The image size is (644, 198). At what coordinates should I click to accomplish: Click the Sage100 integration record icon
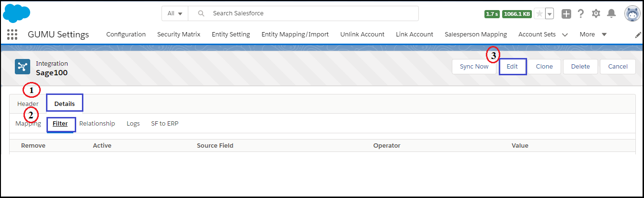click(x=23, y=67)
